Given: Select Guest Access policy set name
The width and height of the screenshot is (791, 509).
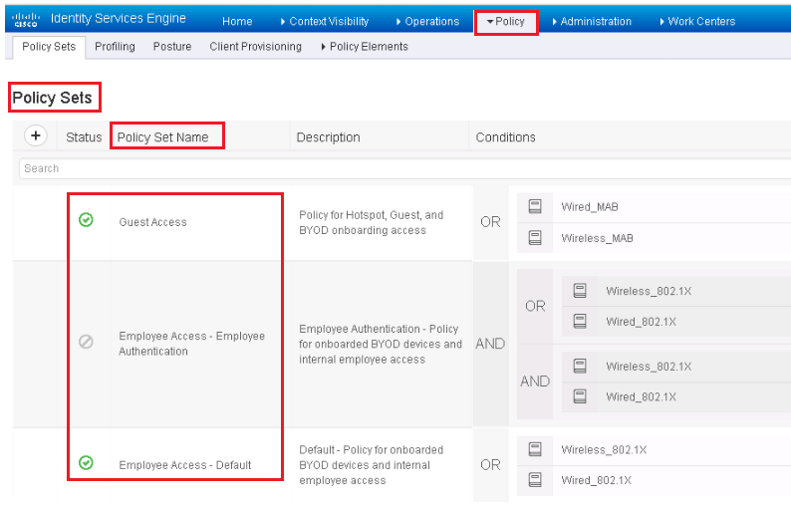Looking at the screenshot, I should 153,222.
